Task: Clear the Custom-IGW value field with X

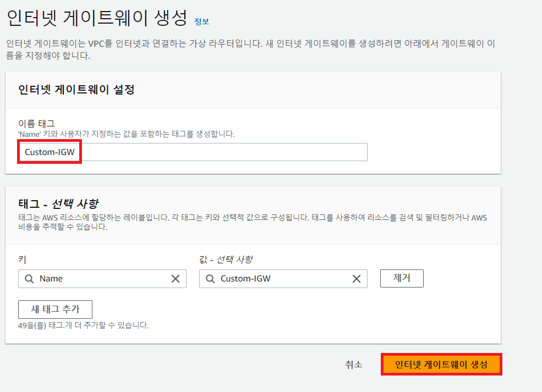Action: pos(357,279)
